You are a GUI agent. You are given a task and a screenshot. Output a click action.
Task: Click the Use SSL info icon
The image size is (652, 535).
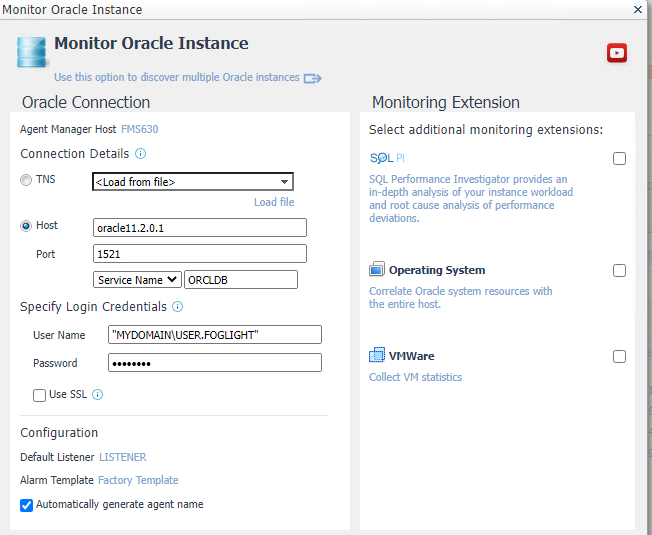[x=98, y=395]
